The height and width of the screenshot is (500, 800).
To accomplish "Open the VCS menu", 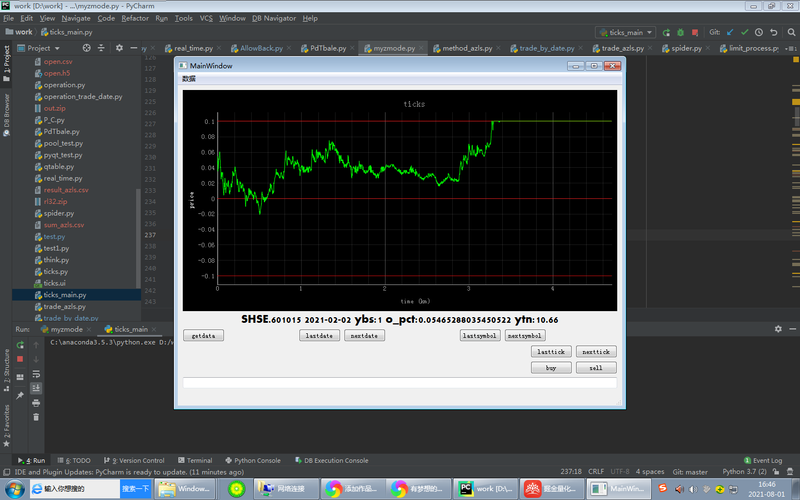I will point(206,18).
